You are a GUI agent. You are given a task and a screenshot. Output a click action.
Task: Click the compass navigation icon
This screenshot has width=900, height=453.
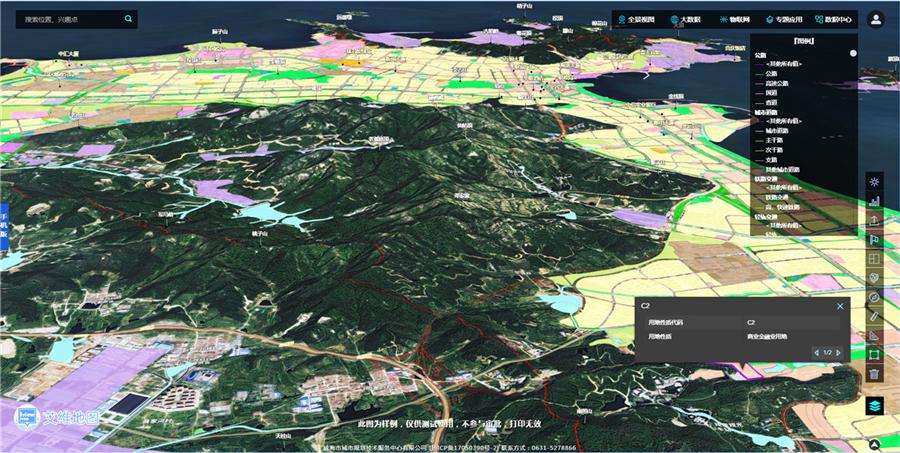[x=874, y=297]
